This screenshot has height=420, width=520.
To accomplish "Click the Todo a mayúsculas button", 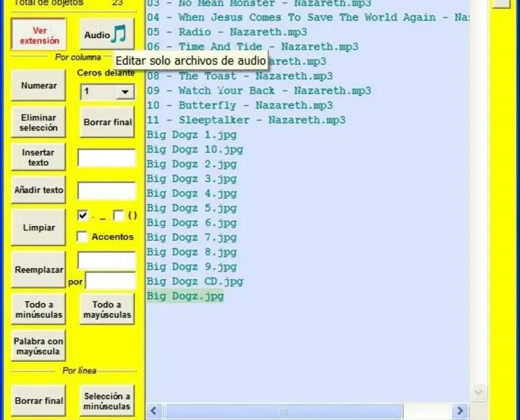I will 107,309.
